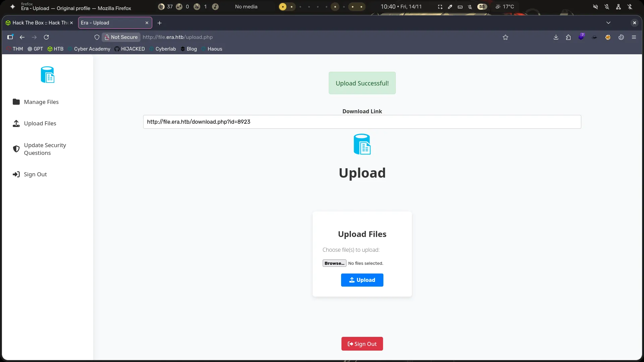Screen dimensions: 644x362
Task: Toggle Bluetooth icon in system tray
Action: coord(630,7)
